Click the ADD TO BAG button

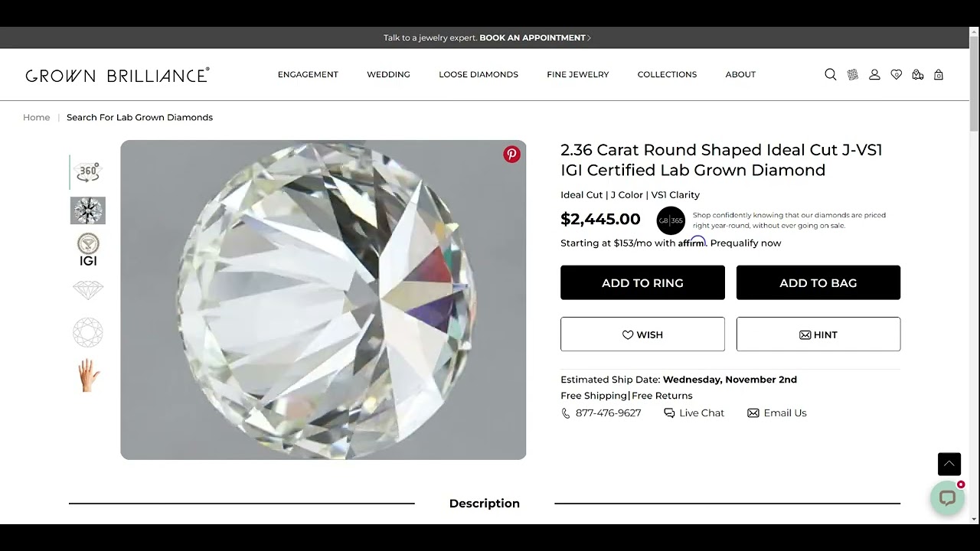coord(818,282)
